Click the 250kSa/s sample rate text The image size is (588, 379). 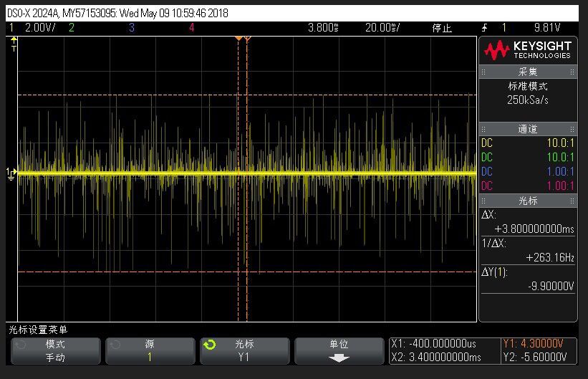(528, 100)
